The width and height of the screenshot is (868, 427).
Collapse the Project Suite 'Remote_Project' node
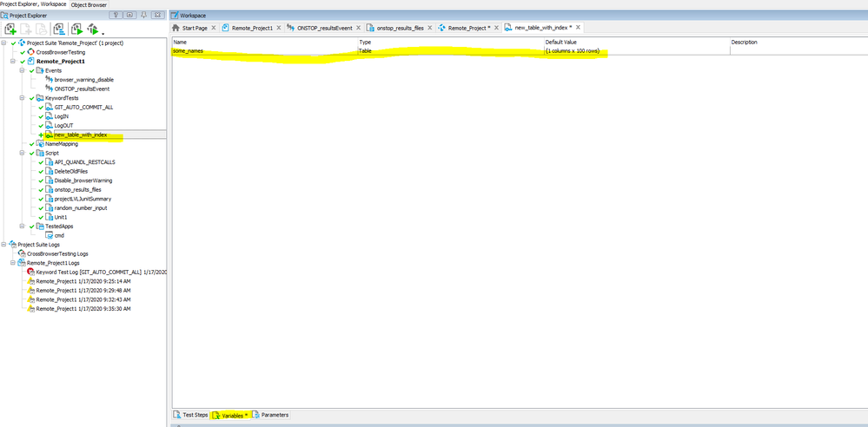4,43
